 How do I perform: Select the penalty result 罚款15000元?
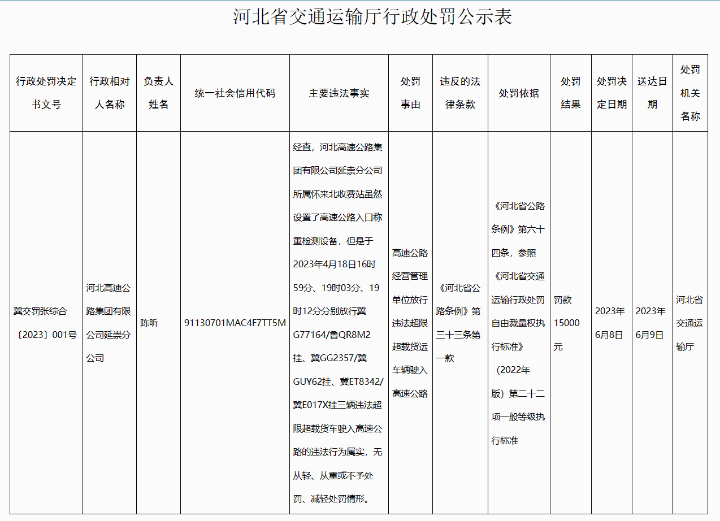point(567,323)
